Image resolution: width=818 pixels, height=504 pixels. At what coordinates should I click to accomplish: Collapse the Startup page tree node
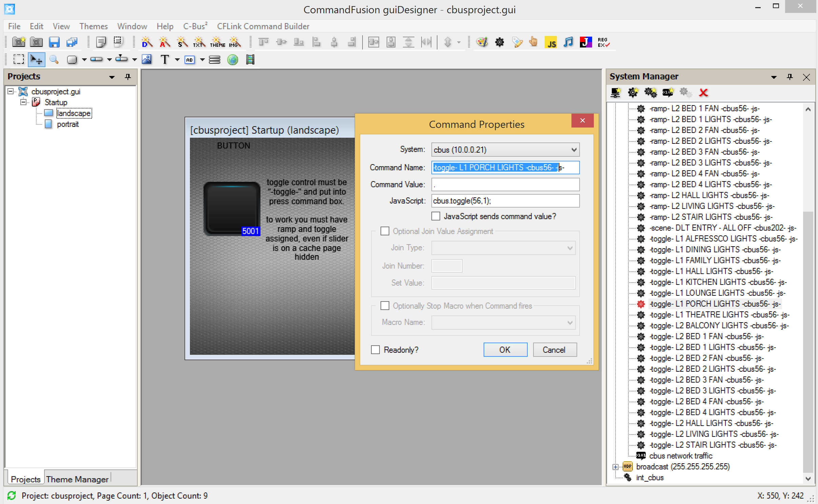[23, 102]
